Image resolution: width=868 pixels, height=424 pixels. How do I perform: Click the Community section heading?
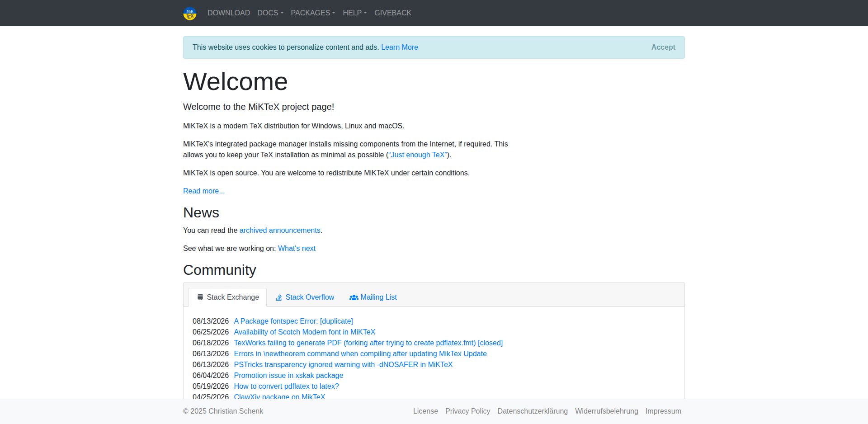pos(220,270)
